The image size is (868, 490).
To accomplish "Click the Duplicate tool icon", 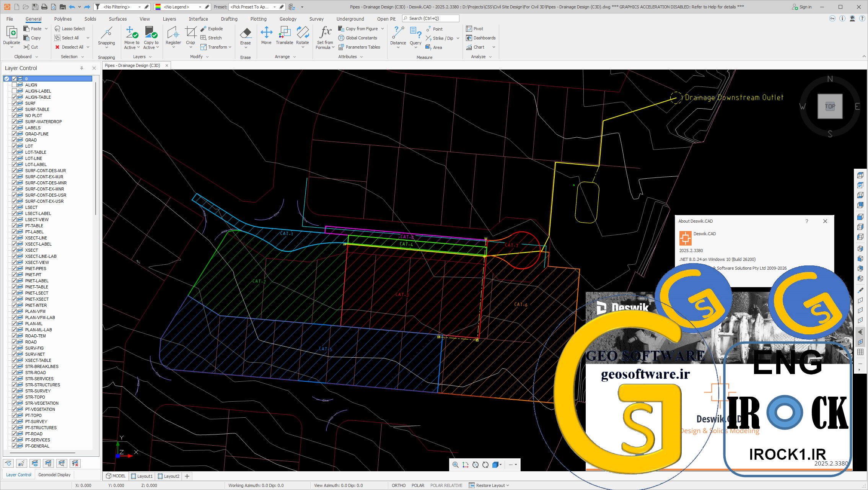I will click(x=11, y=34).
